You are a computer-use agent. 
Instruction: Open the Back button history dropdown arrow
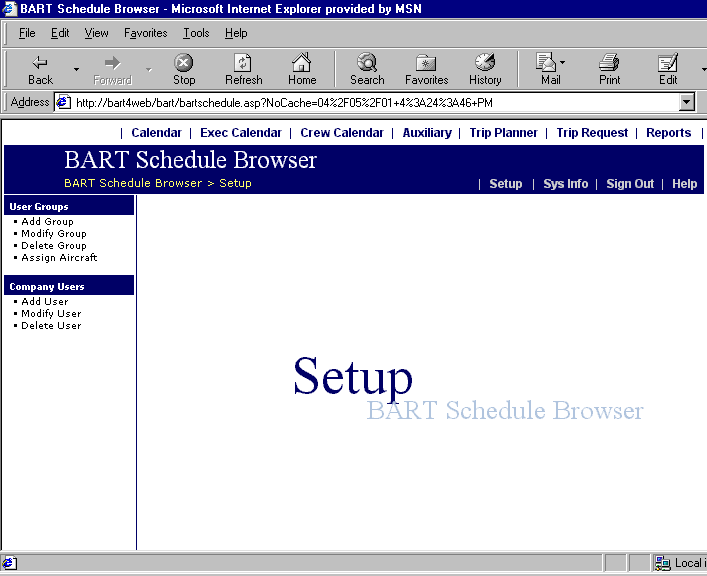tap(76, 69)
